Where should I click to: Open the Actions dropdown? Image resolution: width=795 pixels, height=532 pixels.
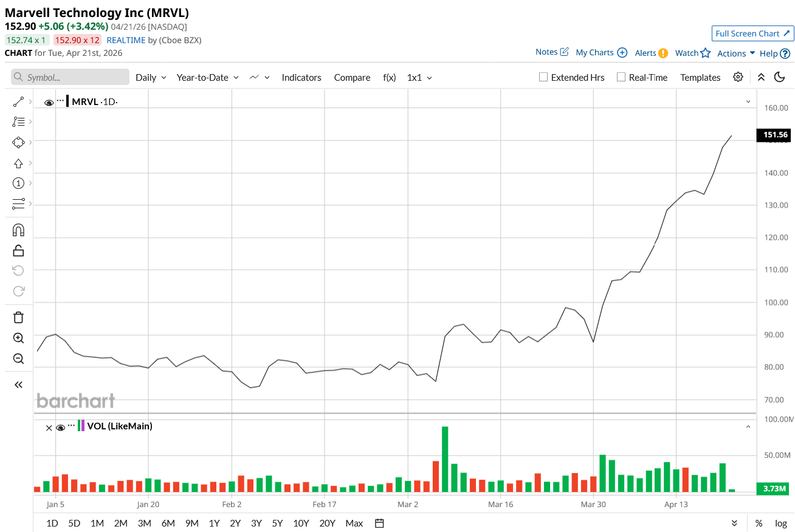(736, 53)
